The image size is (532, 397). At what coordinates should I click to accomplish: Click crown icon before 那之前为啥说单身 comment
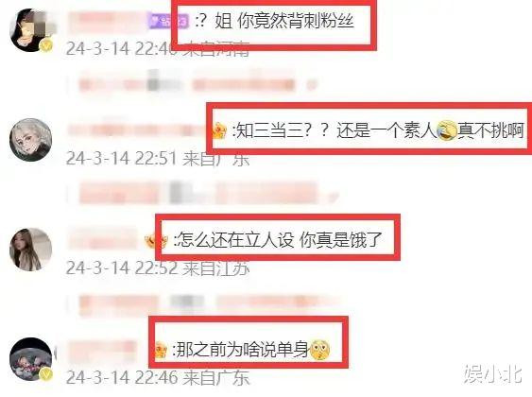(161, 351)
